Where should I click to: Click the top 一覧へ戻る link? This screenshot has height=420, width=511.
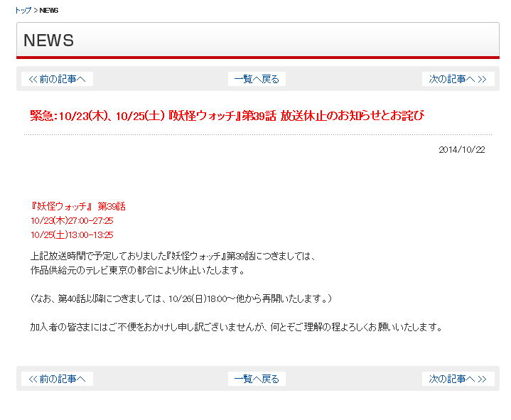click(257, 79)
